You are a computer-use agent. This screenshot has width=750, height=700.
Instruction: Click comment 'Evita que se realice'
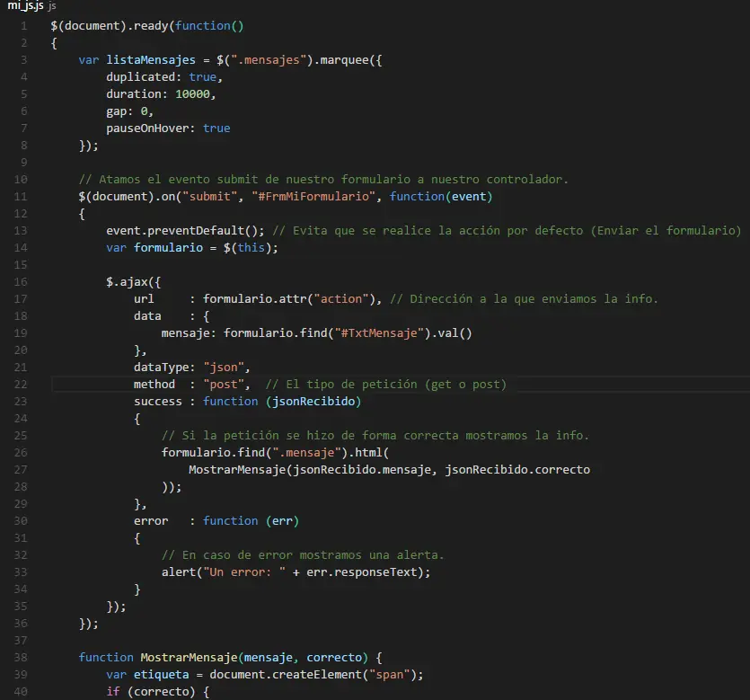click(507, 231)
